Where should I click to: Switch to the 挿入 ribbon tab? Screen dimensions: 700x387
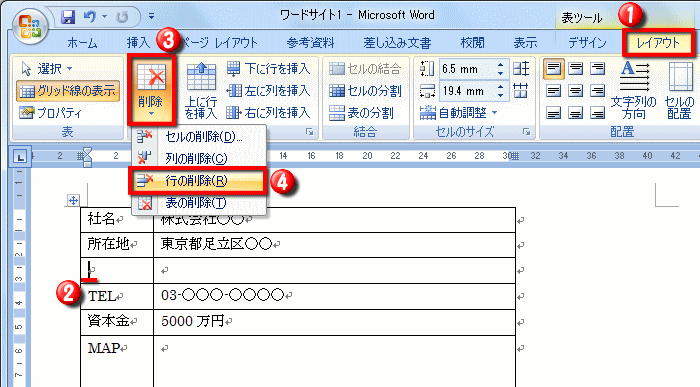click(138, 43)
